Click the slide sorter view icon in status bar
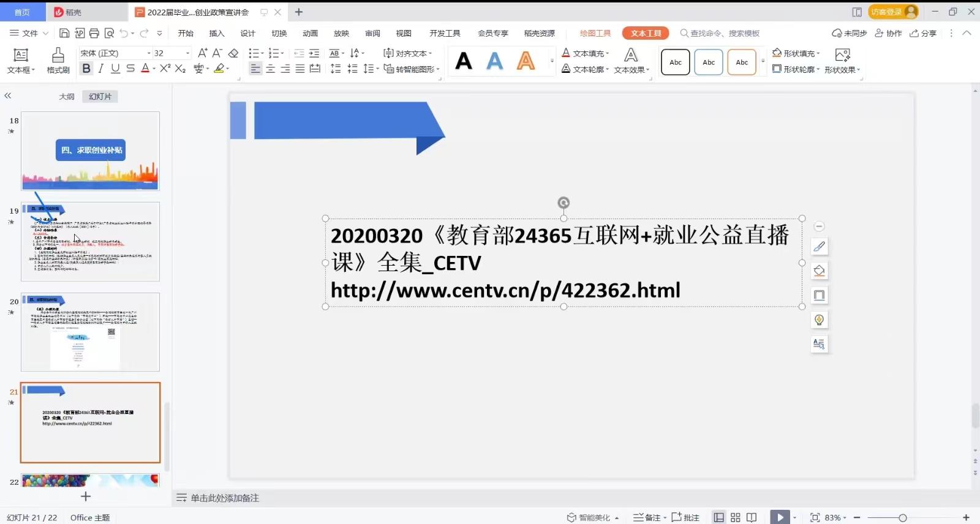 click(x=736, y=517)
